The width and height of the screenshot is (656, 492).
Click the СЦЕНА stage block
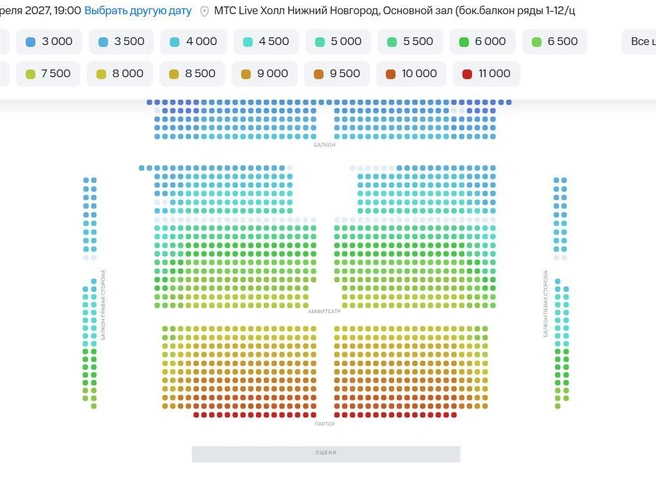click(326, 454)
